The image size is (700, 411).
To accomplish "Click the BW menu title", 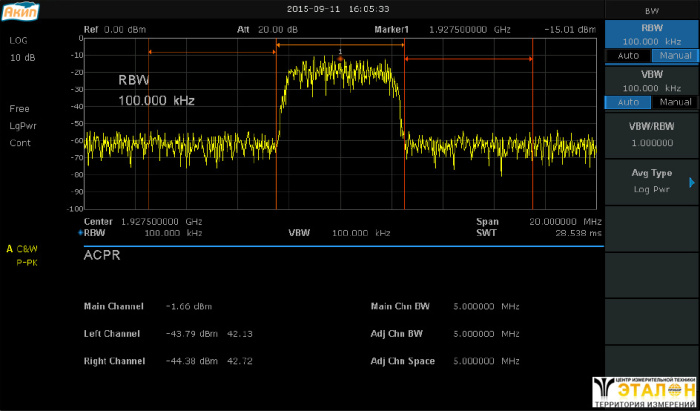I will pyautogui.click(x=652, y=8).
